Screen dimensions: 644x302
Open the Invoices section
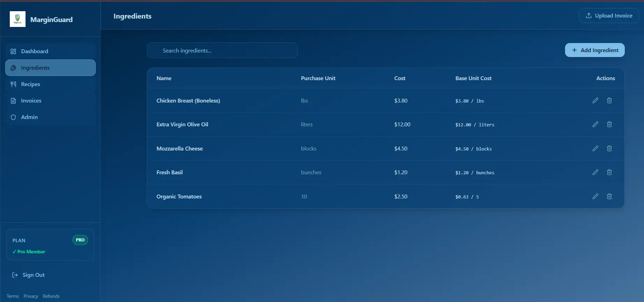[x=50, y=100]
